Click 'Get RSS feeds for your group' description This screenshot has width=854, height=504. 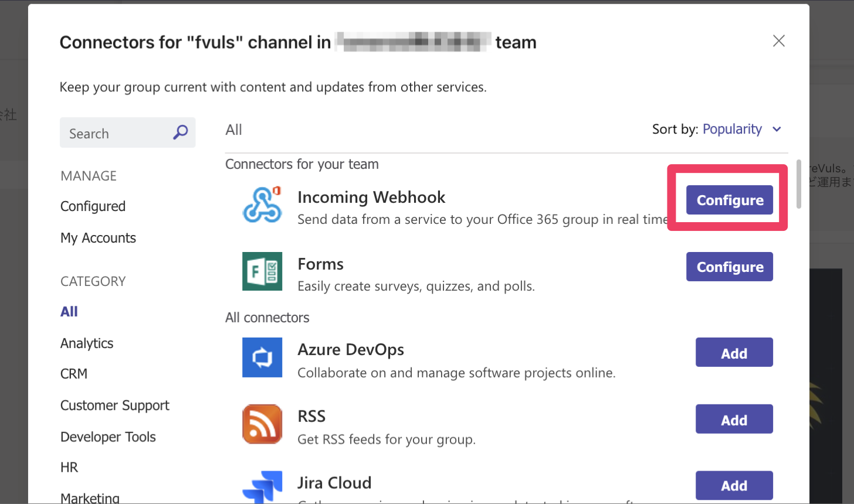387,440
